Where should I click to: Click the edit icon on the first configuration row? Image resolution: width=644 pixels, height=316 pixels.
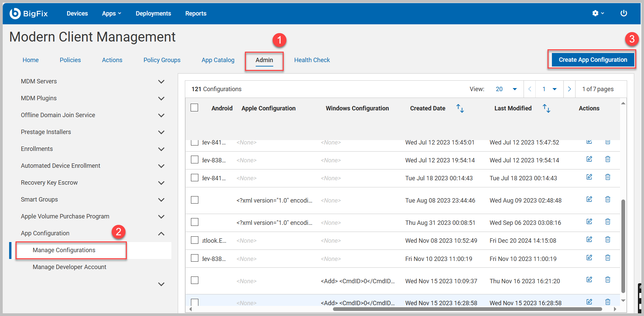point(589,142)
